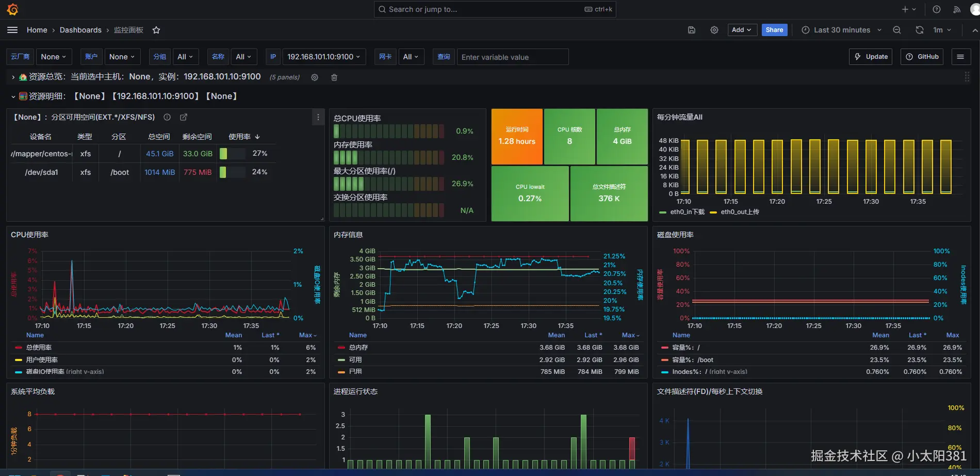
Task: Star the dashboard as favorite
Action: pos(156,30)
